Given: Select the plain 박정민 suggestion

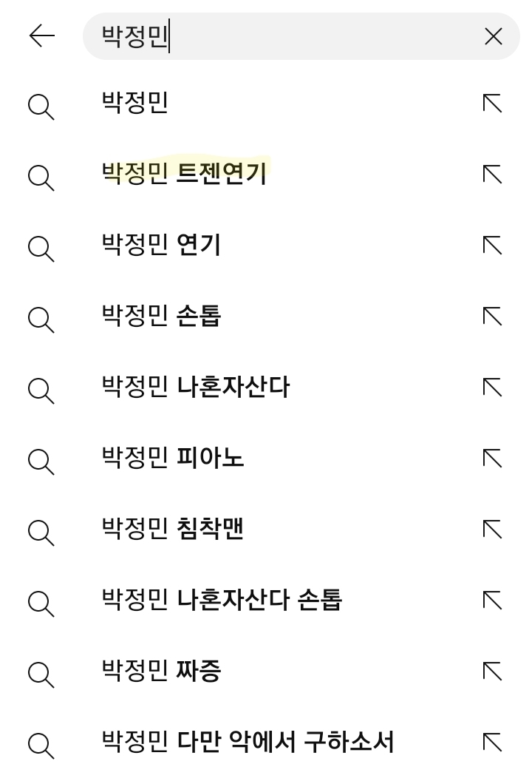Looking at the screenshot, I should [135, 104].
